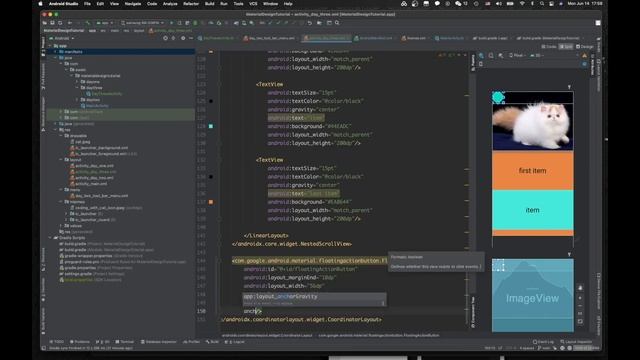Switch editor to Design view mode

pos(584,47)
